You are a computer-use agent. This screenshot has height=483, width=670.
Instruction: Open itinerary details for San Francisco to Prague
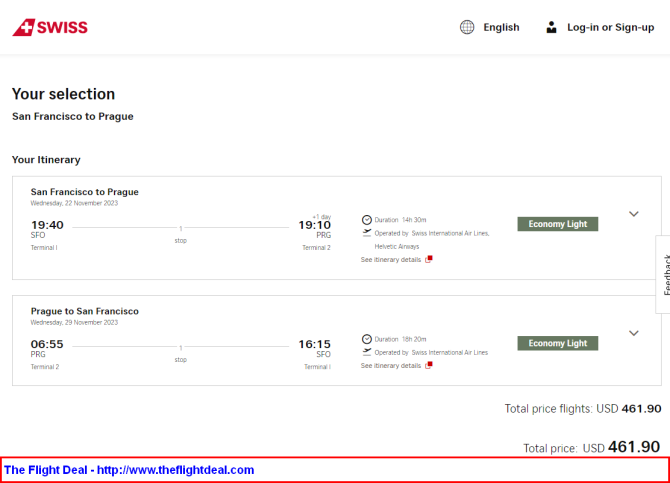click(x=391, y=259)
